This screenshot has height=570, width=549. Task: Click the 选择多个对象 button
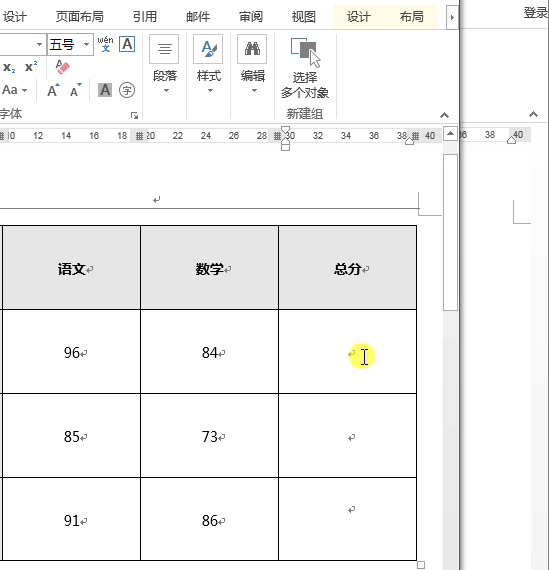305,68
